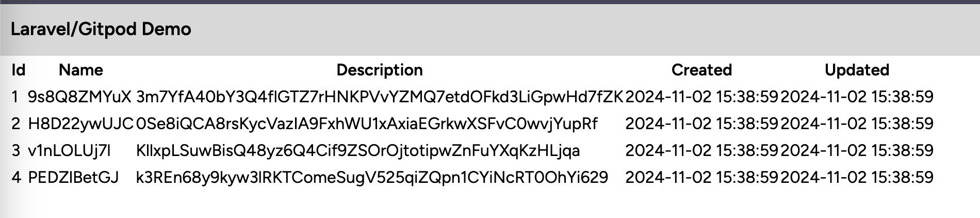This screenshot has height=218, width=980.
Task: Click the Id cell of row 1
Action: click(x=15, y=97)
